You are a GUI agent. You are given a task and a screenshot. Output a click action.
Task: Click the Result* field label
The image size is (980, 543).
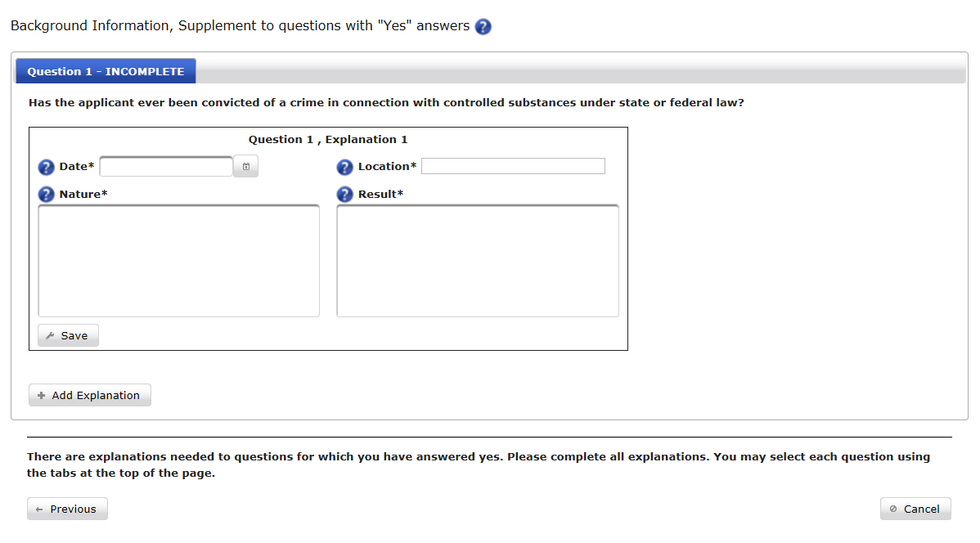click(380, 195)
